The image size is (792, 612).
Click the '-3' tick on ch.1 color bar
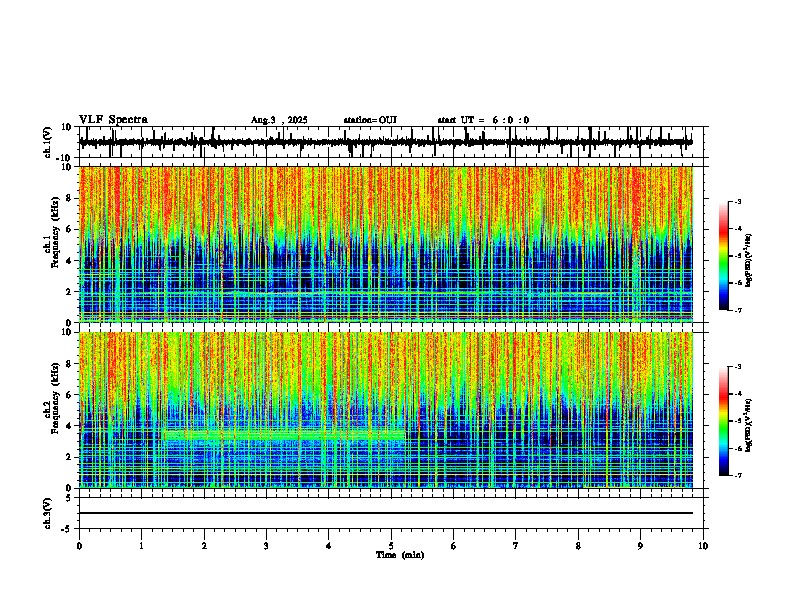(x=737, y=202)
